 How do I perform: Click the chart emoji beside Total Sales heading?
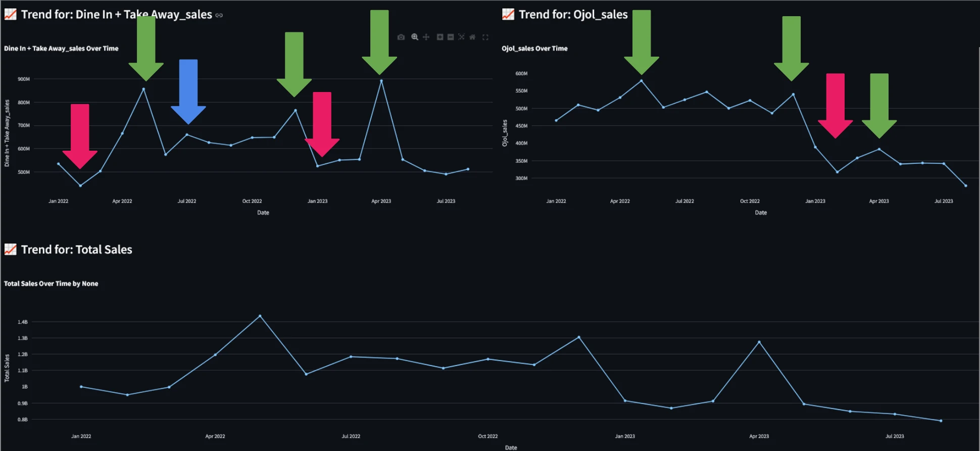[11, 249]
